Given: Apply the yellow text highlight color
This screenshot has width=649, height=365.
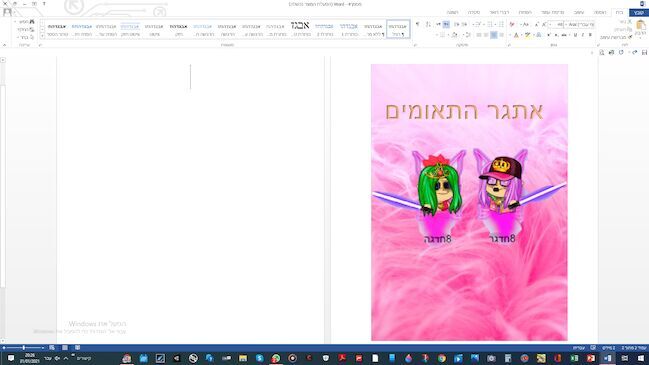Looking at the screenshot, I should [527, 35].
